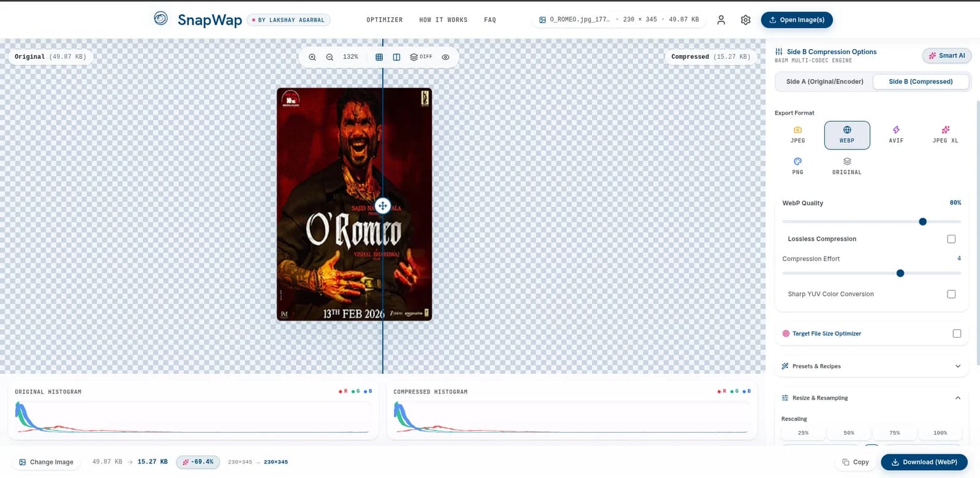This screenshot has width=980, height=478.
Task: Toggle blue channel in original histogram
Action: pyautogui.click(x=368, y=391)
